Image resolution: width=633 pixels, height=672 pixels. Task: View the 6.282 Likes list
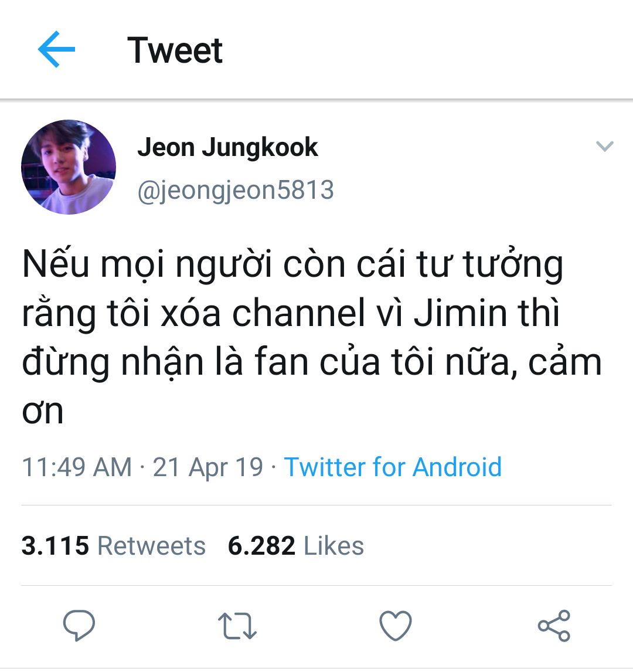[296, 546]
